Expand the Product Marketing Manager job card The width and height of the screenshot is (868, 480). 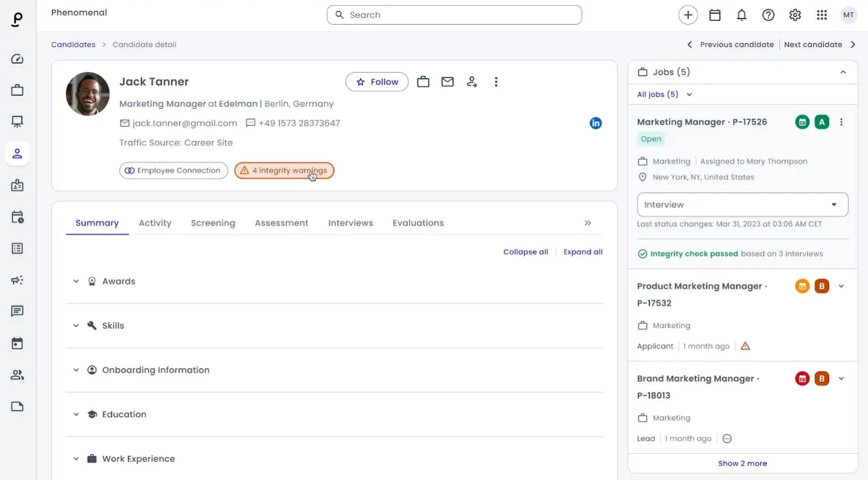[841, 286]
